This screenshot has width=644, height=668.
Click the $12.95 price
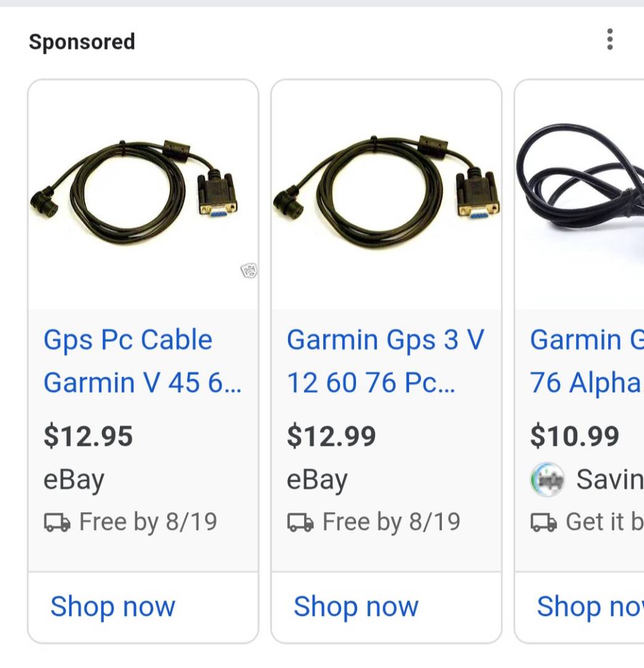(88, 437)
